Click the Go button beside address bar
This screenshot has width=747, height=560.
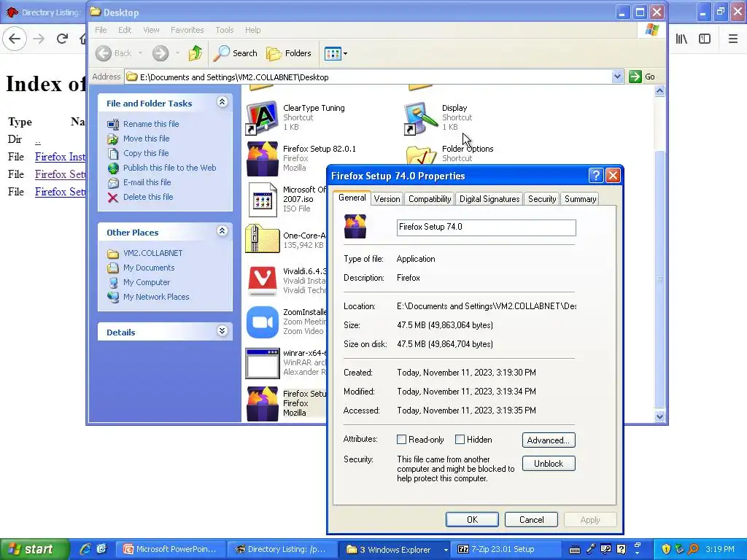(642, 77)
